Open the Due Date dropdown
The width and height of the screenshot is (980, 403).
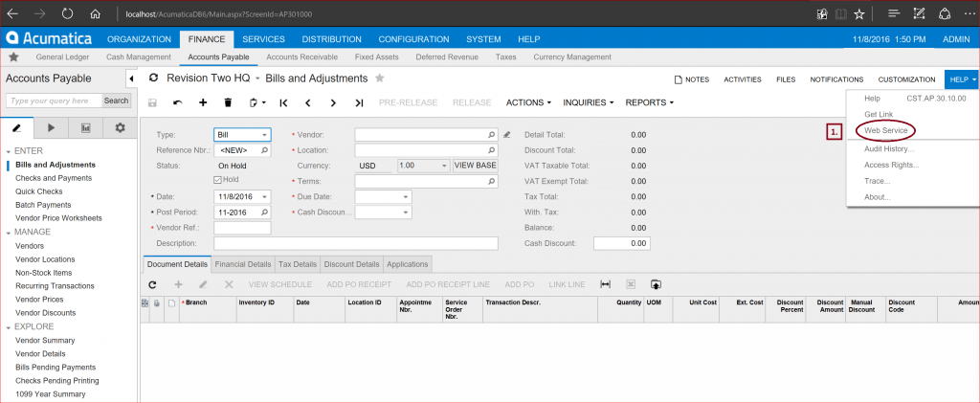coord(406,197)
